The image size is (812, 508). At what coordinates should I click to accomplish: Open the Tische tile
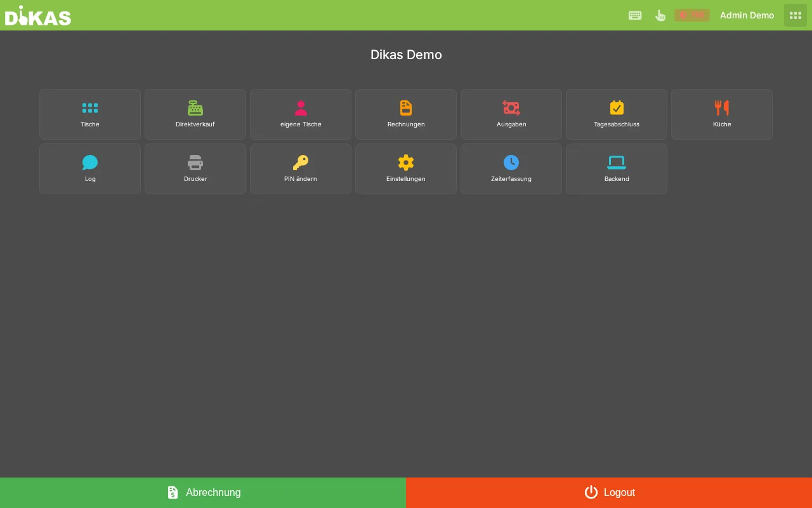[90, 114]
